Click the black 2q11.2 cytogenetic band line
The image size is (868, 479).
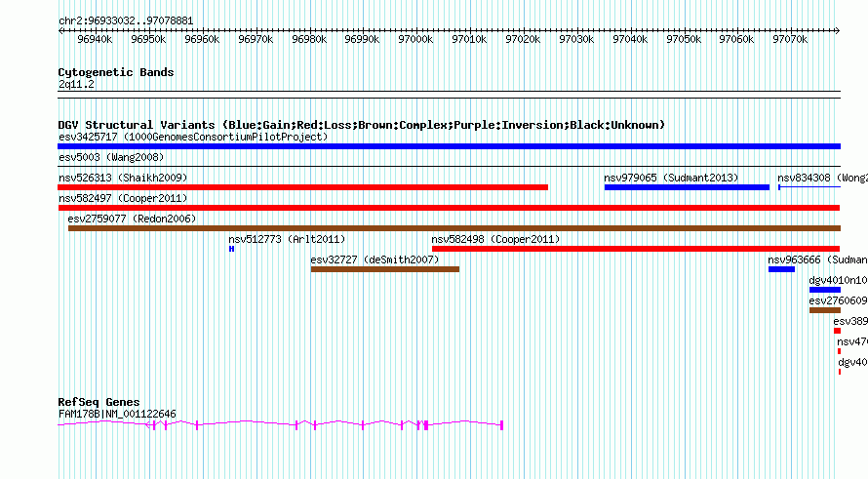(x=449, y=95)
